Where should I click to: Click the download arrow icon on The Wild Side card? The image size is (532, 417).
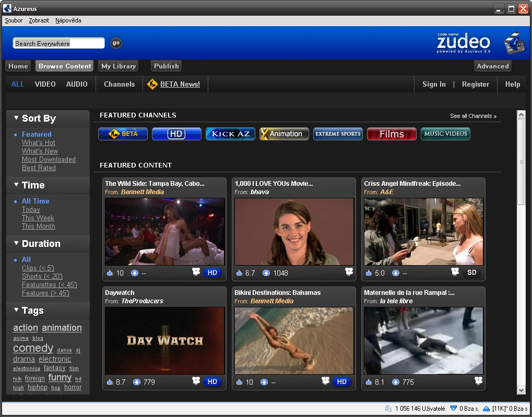pos(135,273)
